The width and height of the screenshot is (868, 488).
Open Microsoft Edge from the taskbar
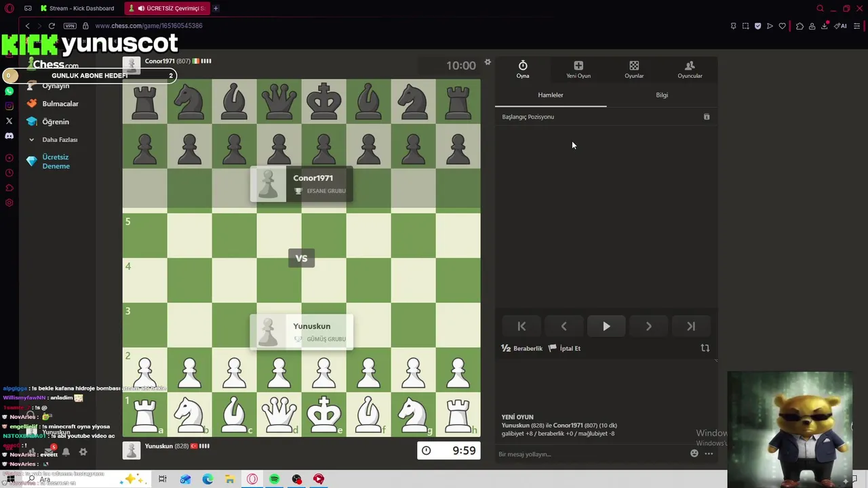pos(208,479)
